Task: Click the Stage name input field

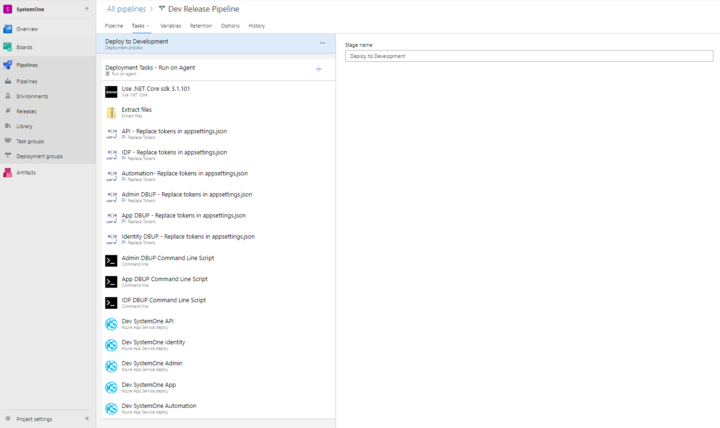Action: [x=529, y=57]
